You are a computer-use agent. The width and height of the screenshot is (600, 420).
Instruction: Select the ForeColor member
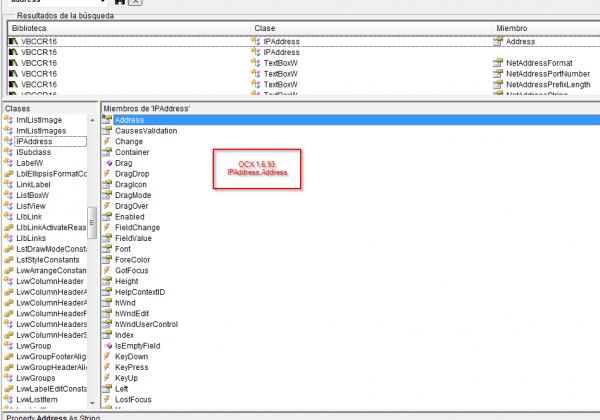(x=132, y=259)
